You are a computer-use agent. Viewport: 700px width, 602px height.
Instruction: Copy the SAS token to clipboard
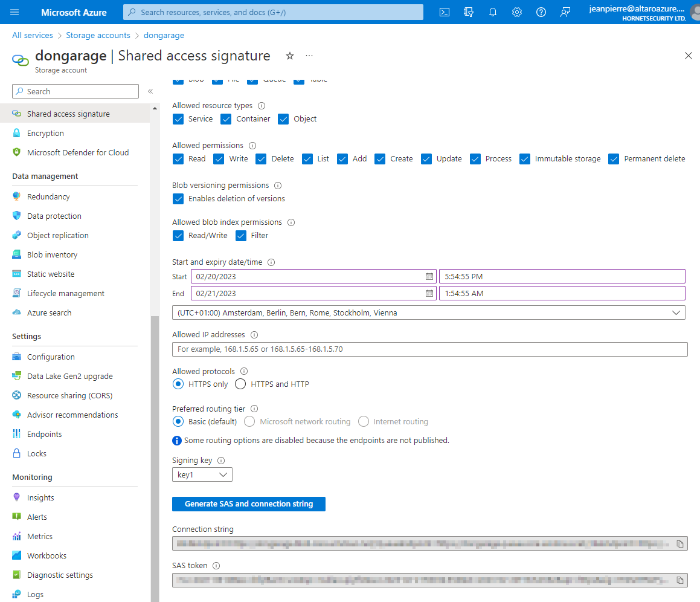click(679, 580)
